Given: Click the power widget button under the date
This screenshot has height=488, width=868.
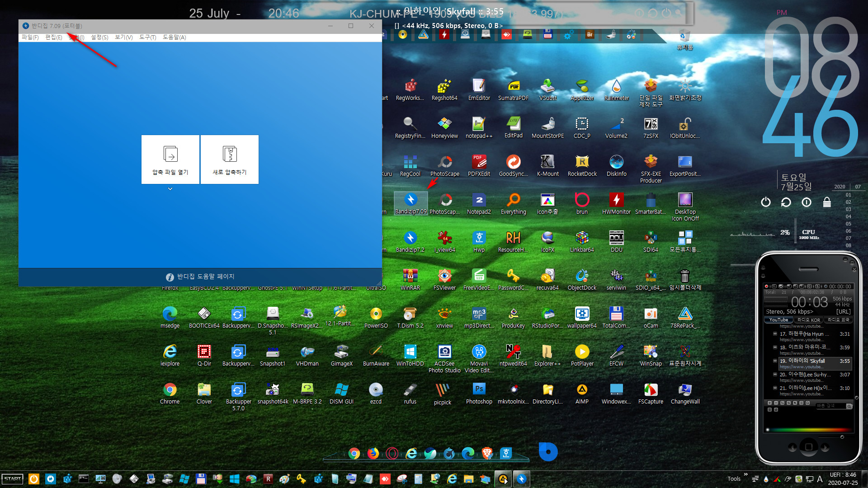Looking at the screenshot, I should (x=765, y=202).
